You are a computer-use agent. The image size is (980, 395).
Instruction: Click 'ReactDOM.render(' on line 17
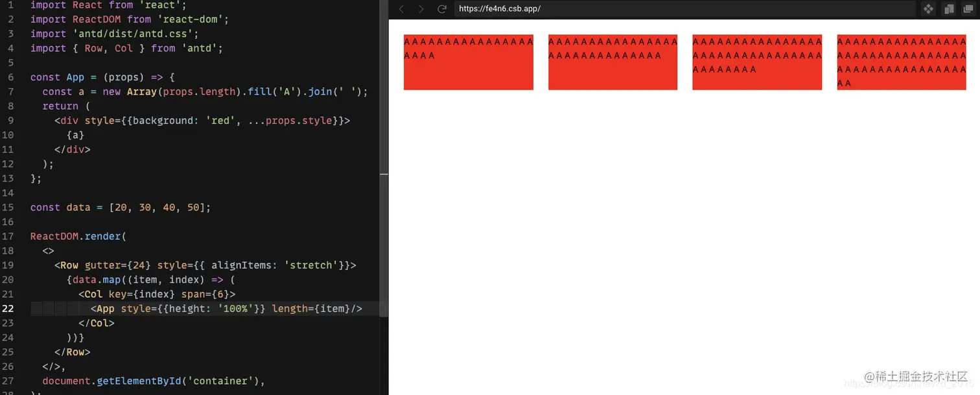pyautogui.click(x=78, y=236)
